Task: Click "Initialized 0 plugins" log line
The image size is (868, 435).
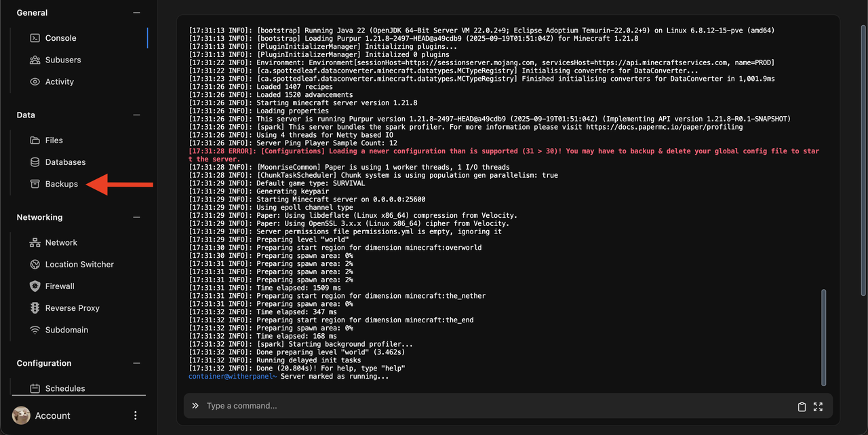Action: (x=319, y=55)
